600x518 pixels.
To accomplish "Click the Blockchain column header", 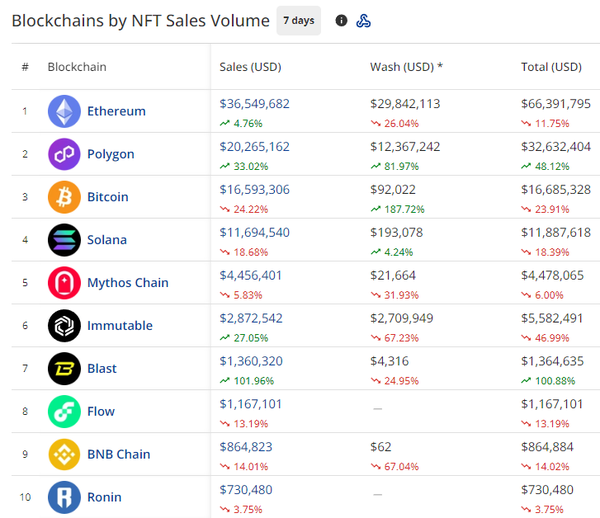I will tap(77, 67).
